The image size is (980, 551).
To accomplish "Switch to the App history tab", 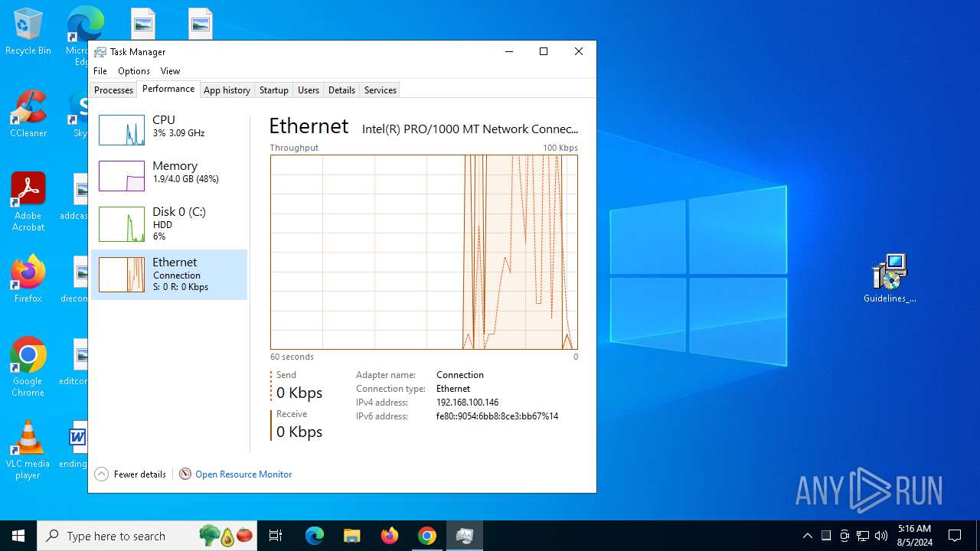I will pos(227,90).
